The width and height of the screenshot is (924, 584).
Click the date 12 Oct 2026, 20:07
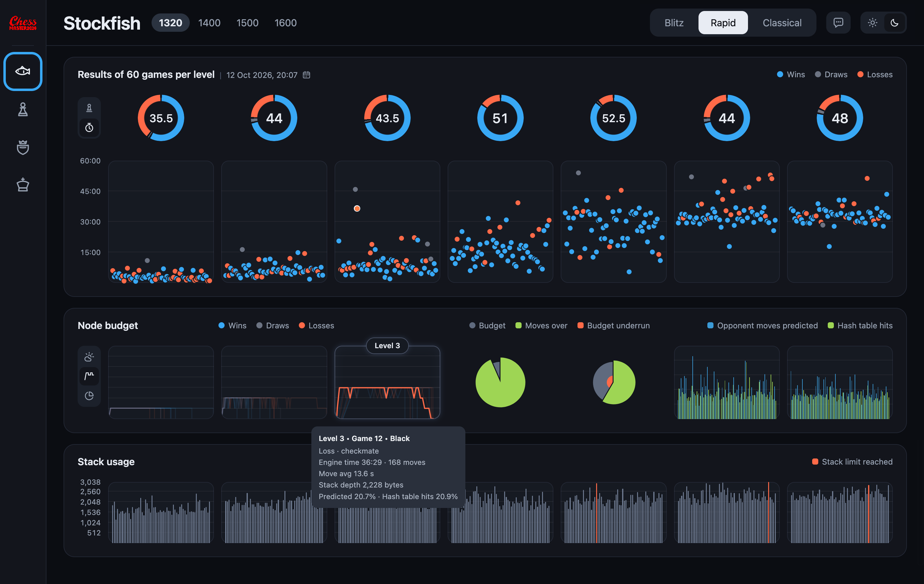(262, 75)
